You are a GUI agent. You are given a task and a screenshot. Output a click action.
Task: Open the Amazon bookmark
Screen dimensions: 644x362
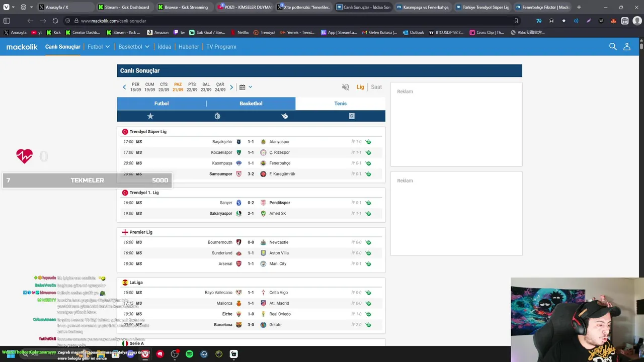click(158, 33)
